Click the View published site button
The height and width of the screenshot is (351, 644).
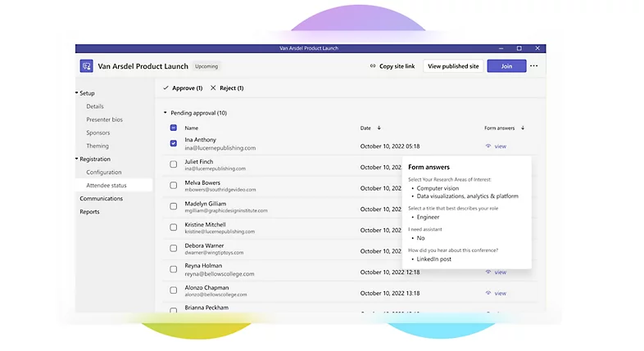[x=453, y=66]
